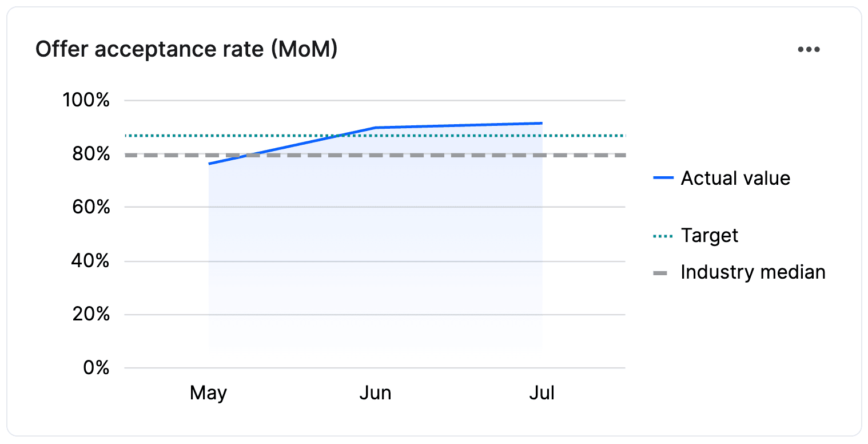
Task: Select the Jul axis label
Action: coord(541,393)
